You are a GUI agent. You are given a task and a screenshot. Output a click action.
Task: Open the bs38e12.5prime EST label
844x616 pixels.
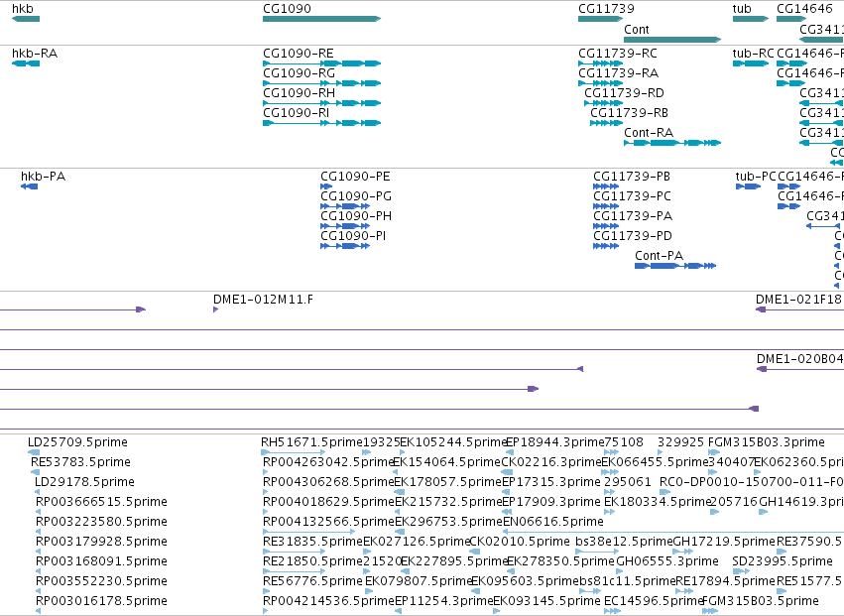[625, 542]
